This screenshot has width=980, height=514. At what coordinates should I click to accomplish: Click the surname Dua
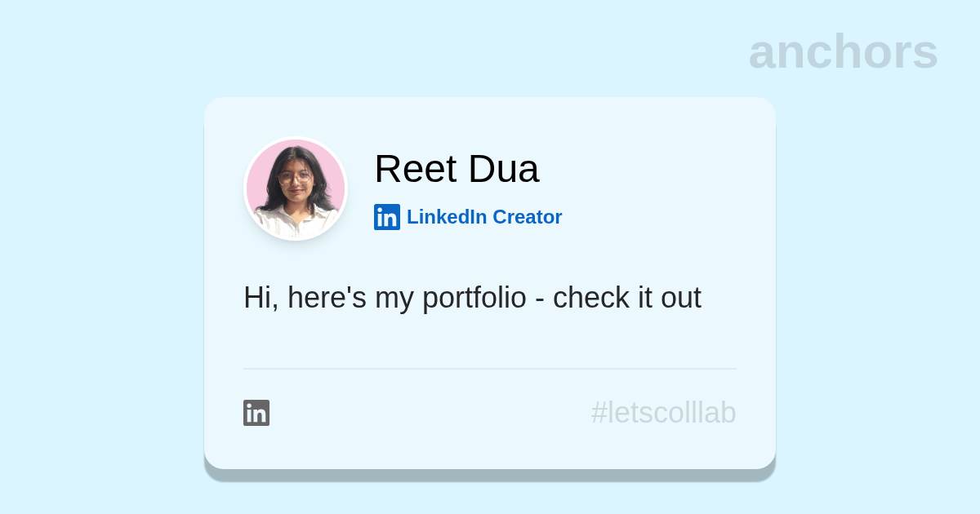click(x=504, y=169)
